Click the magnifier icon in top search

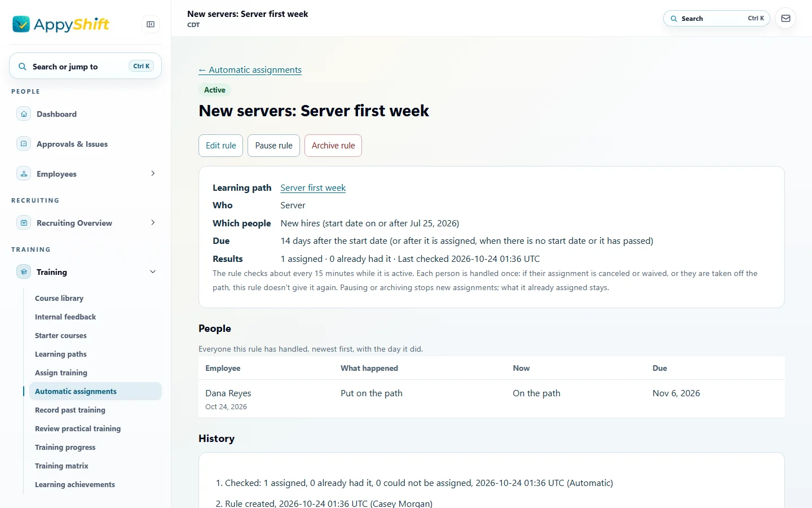[x=674, y=19]
